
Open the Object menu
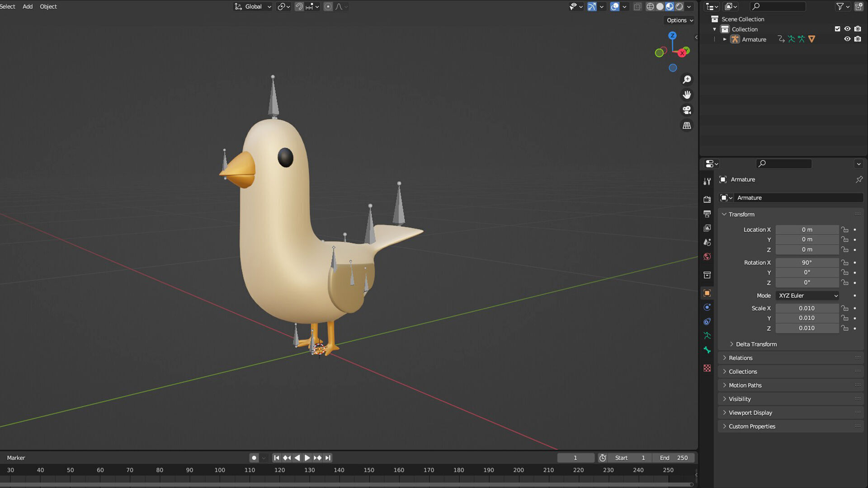point(48,6)
